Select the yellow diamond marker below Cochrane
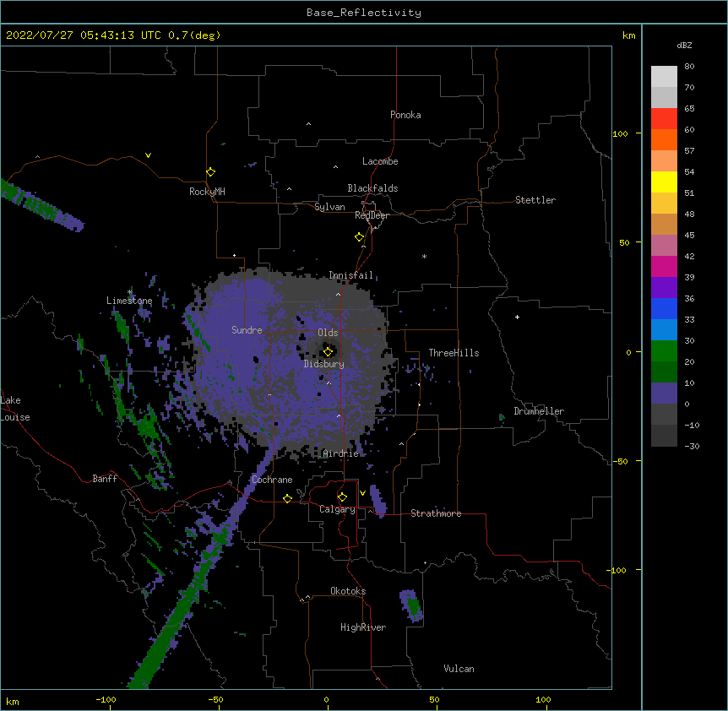The height and width of the screenshot is (711, 728). [x=287, y=498]
